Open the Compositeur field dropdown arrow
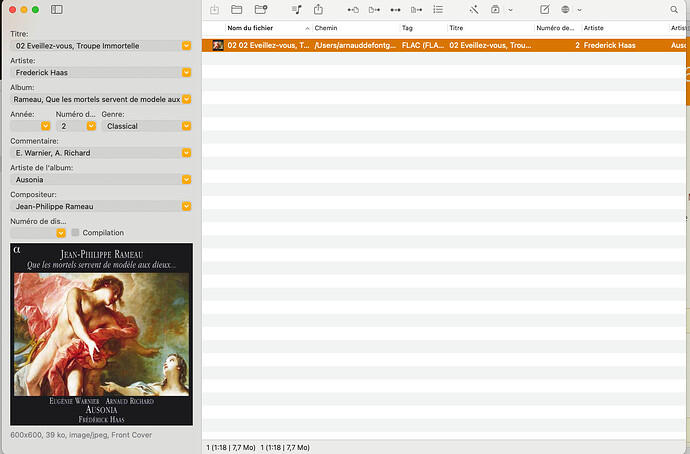This screenshot has height=454, width=690. [187, 206]
